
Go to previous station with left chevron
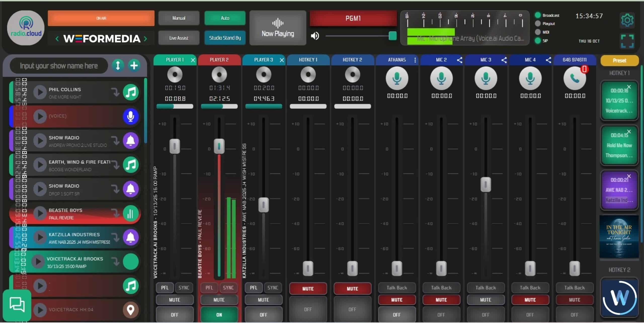click(x=57, y=39)
